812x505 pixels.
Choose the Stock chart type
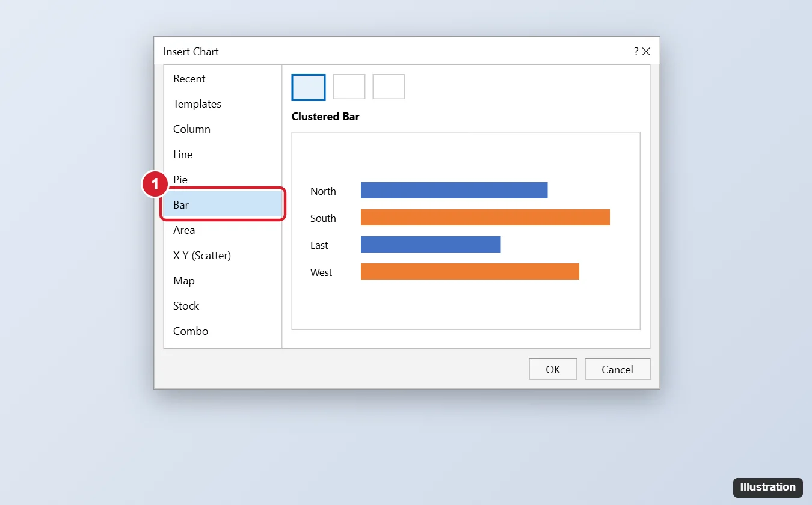tap(223, 306)
